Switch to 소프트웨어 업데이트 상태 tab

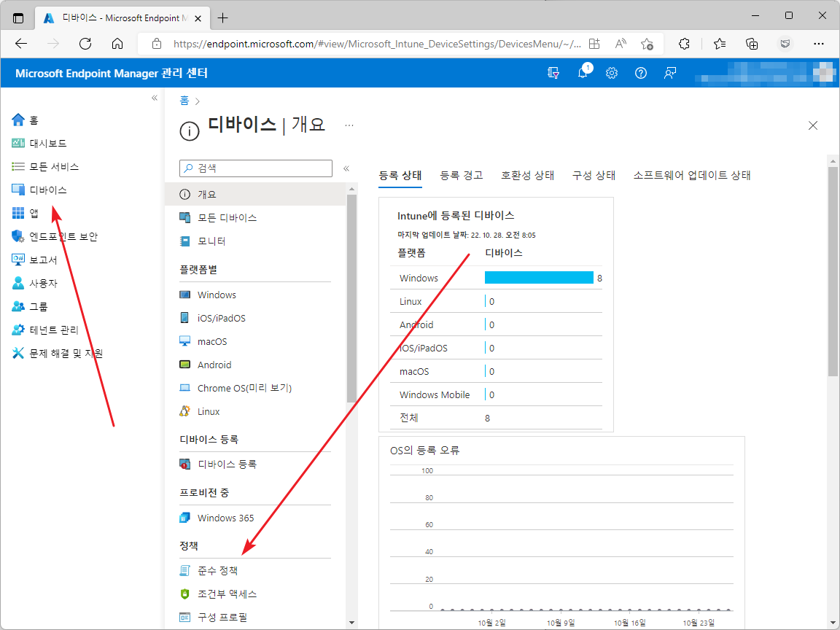pos(691,175)
